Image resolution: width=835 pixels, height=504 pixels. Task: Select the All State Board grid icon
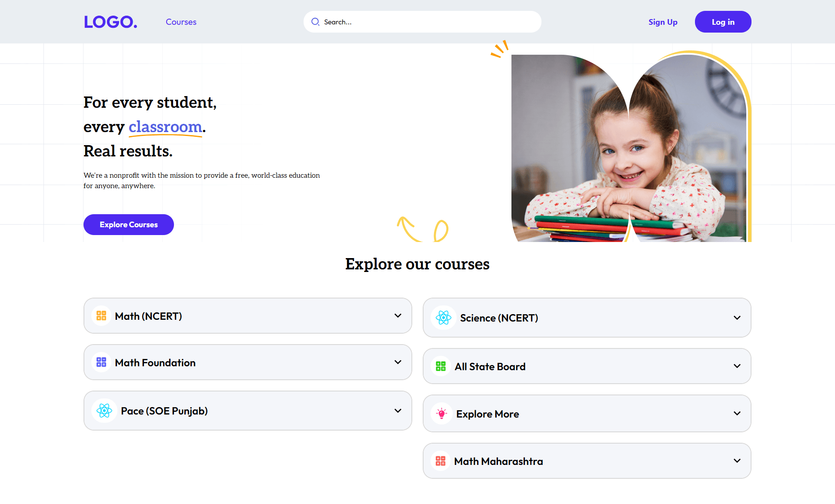pos(441,366)
